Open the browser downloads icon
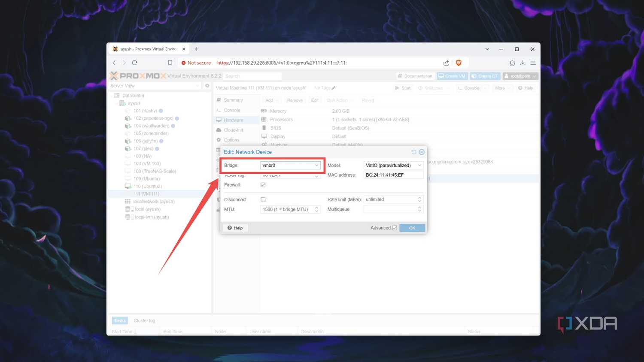The image size is (644, 362). (522, 63)
